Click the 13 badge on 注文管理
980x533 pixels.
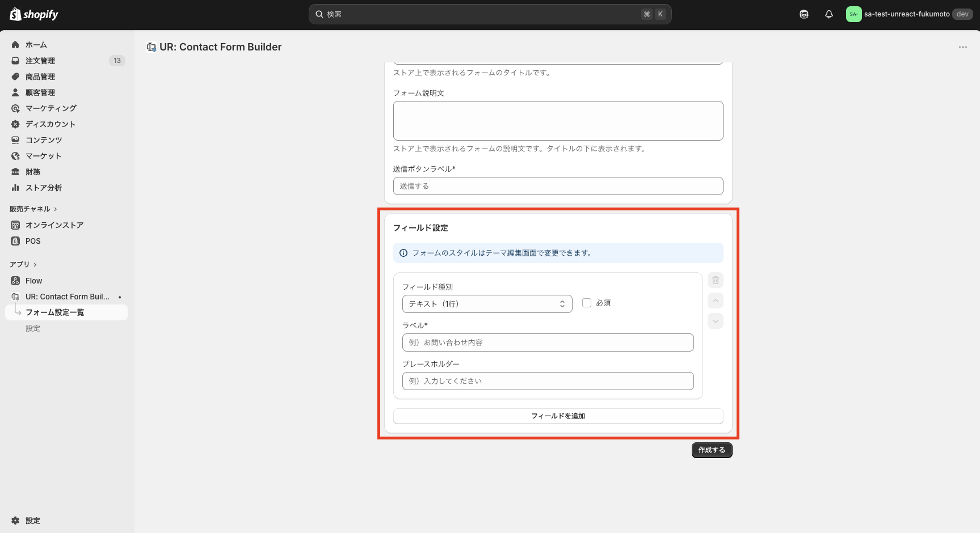point(117,61)
